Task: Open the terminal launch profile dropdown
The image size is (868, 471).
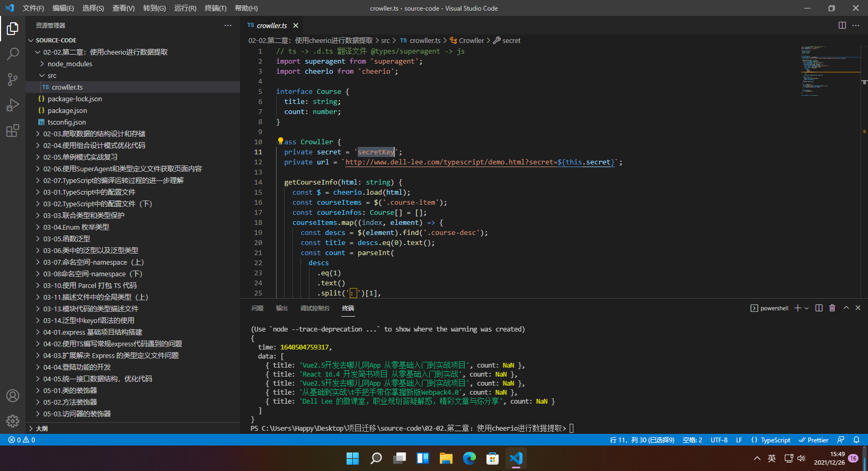Action: pos(807,308)
